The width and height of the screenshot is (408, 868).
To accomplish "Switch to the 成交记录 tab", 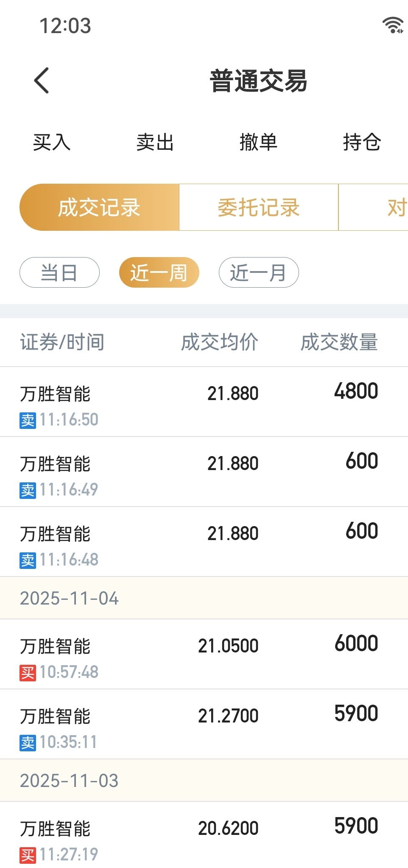I will click(99, 207).
